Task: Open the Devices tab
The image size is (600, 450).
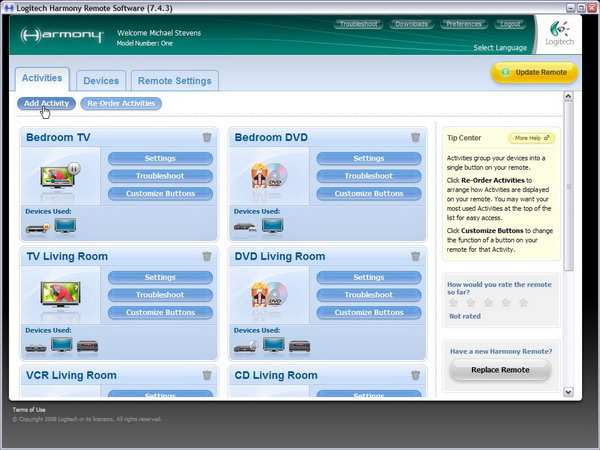Action: [101, 81]
